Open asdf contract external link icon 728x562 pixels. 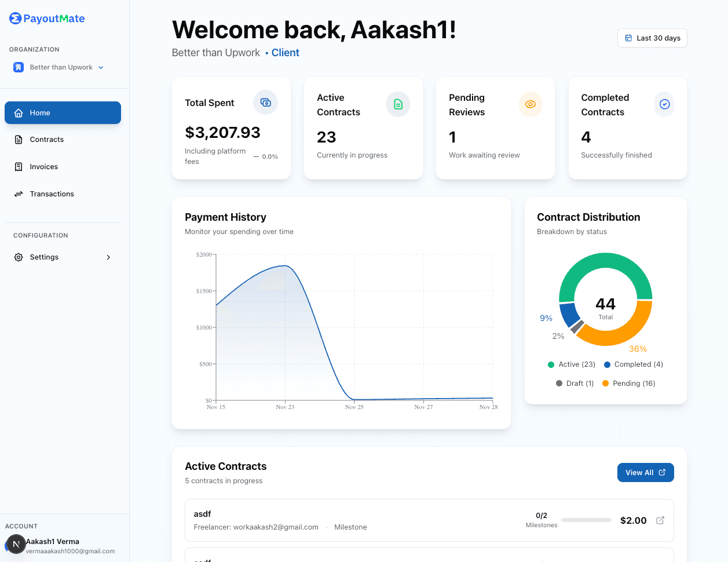click(660, 520)
